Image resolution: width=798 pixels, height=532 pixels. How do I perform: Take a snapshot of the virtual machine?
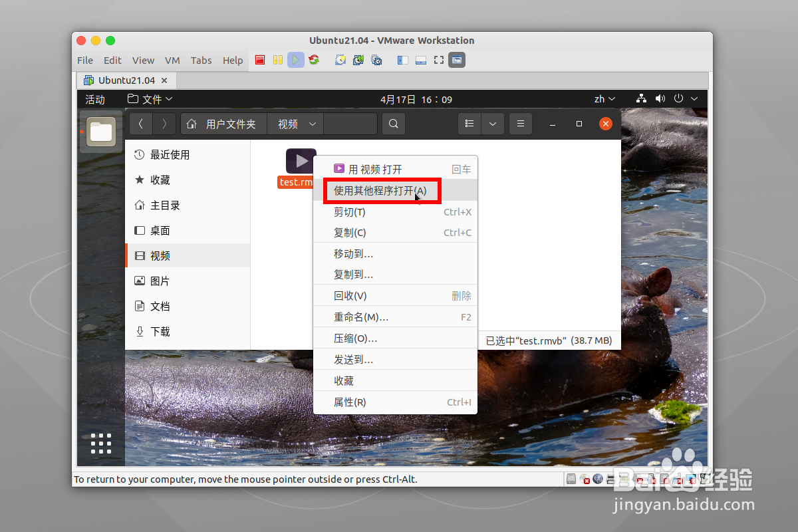[x=340, y=60]
